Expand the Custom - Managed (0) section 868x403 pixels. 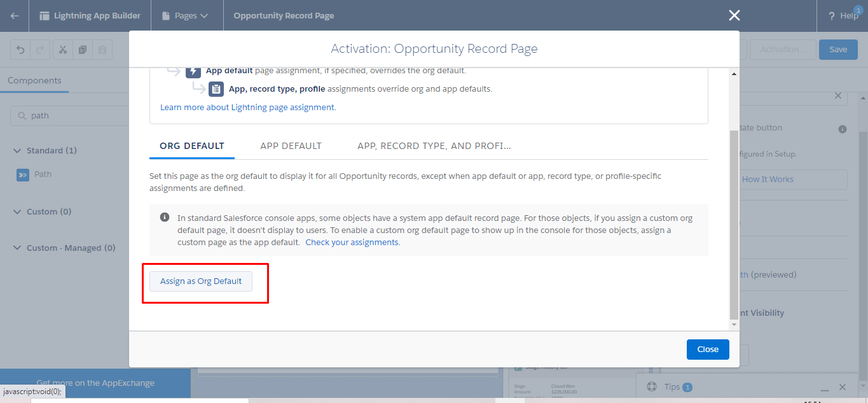pyautogui.click(x=17, y=248)
